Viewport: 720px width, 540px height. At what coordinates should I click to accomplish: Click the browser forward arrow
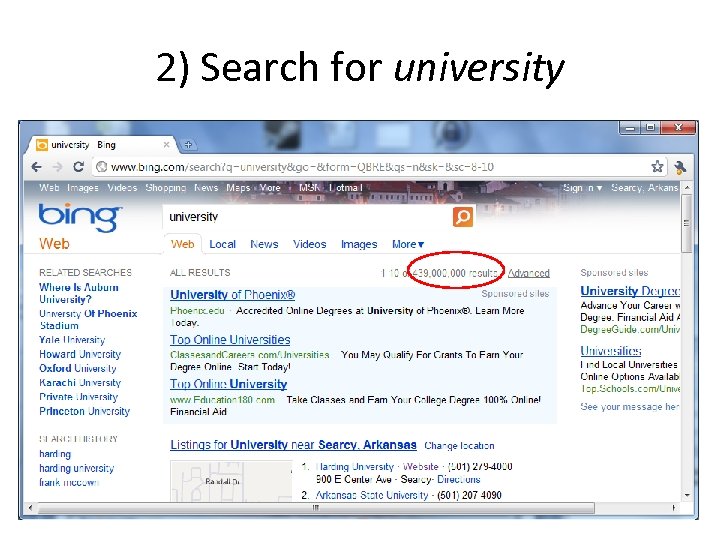coord(57,167)
